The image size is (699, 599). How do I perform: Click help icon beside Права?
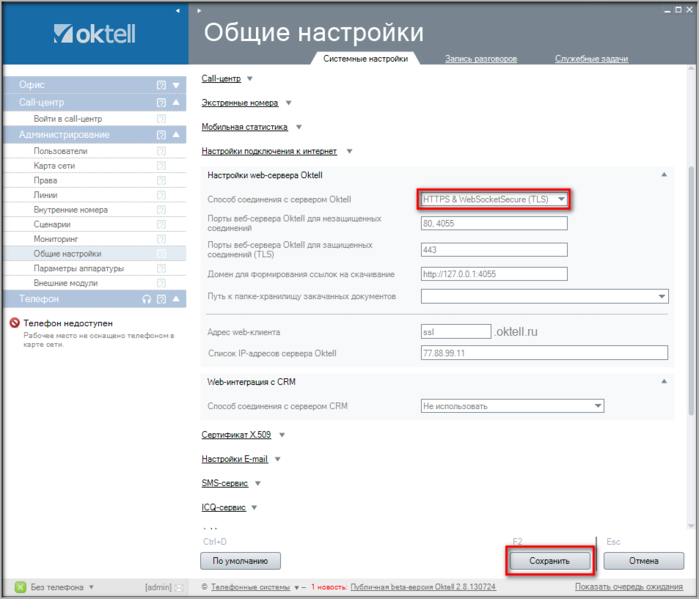[x=161, y=181]
